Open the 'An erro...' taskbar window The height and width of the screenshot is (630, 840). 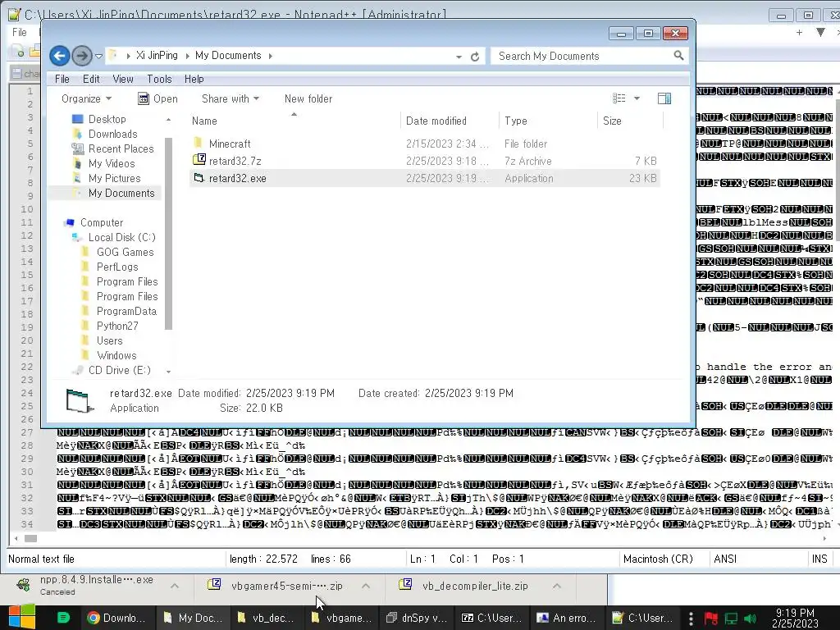tap(567, 618)
